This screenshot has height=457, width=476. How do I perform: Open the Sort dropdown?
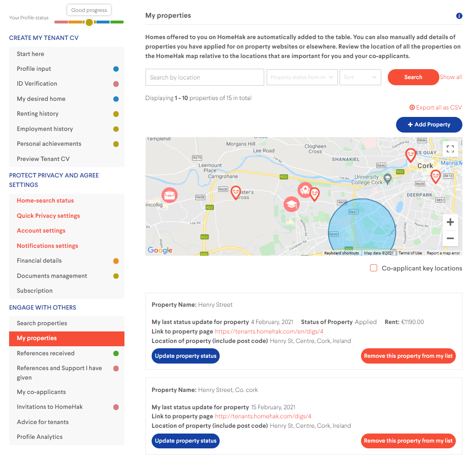360,77
